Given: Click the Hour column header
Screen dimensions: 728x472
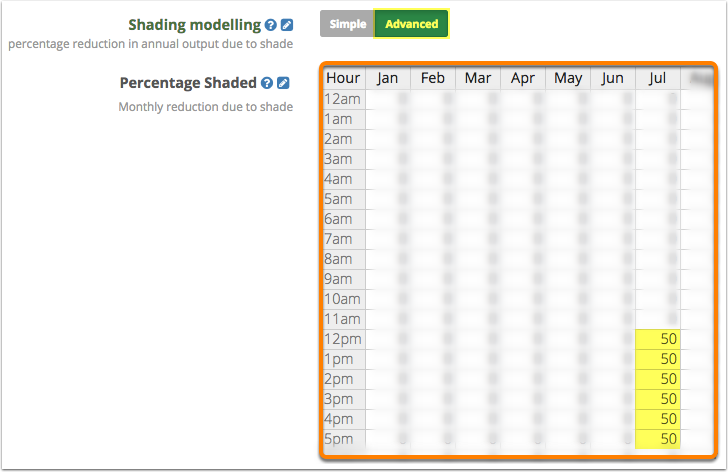Looking at the screenshot, I should click(x=343, y=78).
